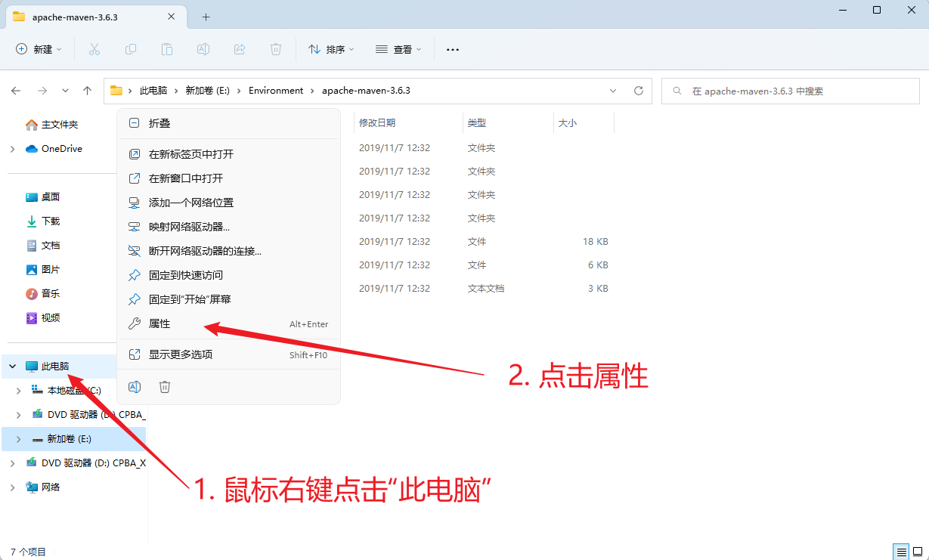Expand the 本地磁盘 (C:) tree node
The height and width of the screenshot is (560, 929).
pyautogui.click(x=19, y=391)
